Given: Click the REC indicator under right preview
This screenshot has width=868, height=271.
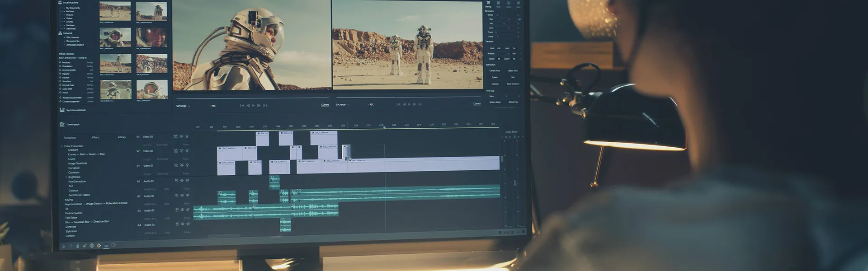Looking at the screenshot, I should [371, 104].
